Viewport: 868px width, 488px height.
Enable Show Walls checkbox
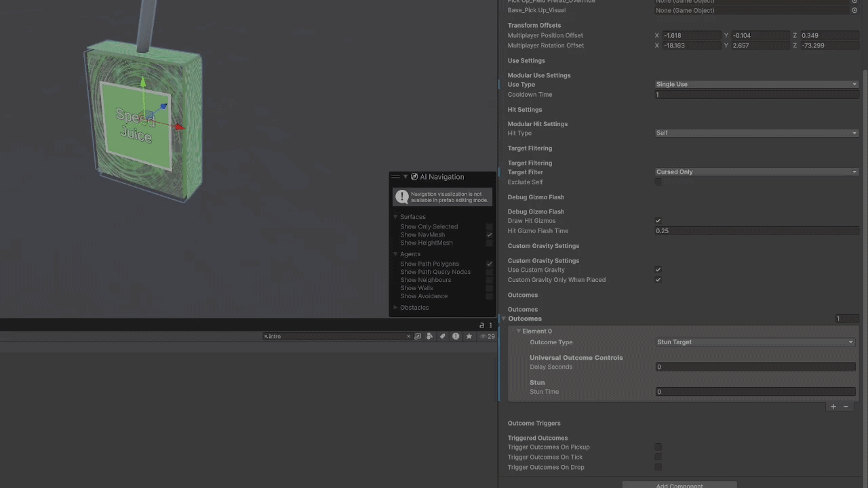point(489,288)
